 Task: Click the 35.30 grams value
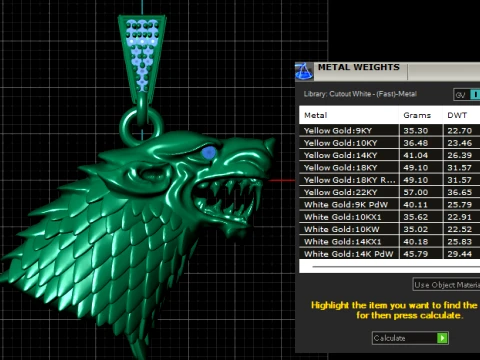tap(416, 131)
